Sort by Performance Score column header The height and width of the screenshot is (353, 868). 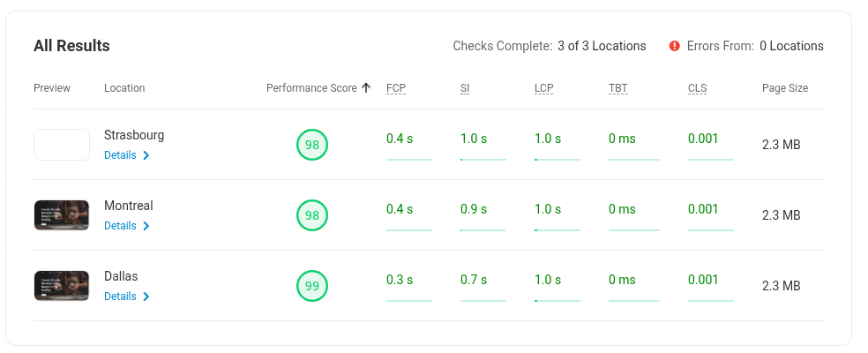pyautogui.click(x=311, y=88)
